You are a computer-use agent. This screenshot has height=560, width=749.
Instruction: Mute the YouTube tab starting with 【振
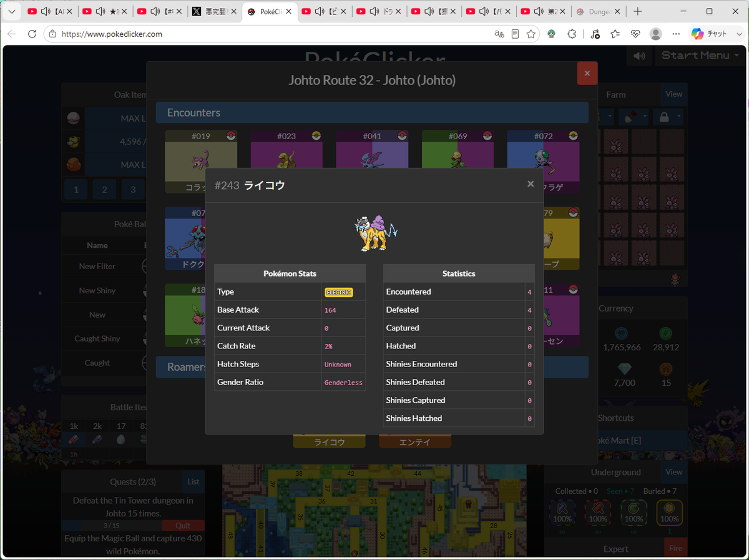pos(429,12)
